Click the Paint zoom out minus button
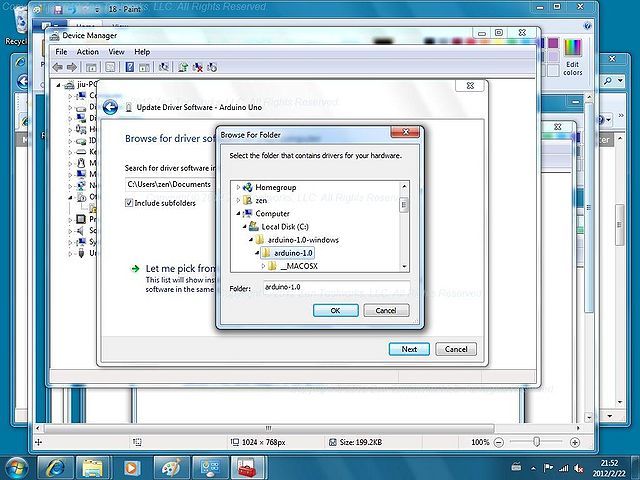 tap(499, 442)
